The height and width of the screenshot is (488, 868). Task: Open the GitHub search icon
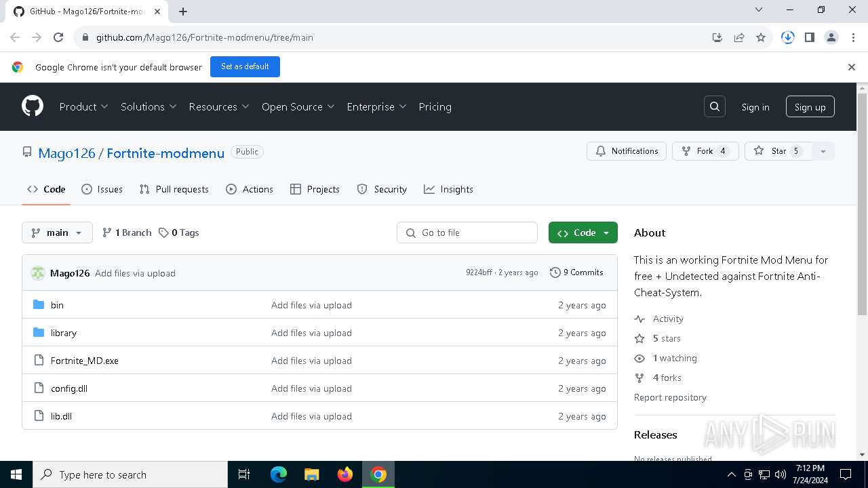[x=715, y=106]
